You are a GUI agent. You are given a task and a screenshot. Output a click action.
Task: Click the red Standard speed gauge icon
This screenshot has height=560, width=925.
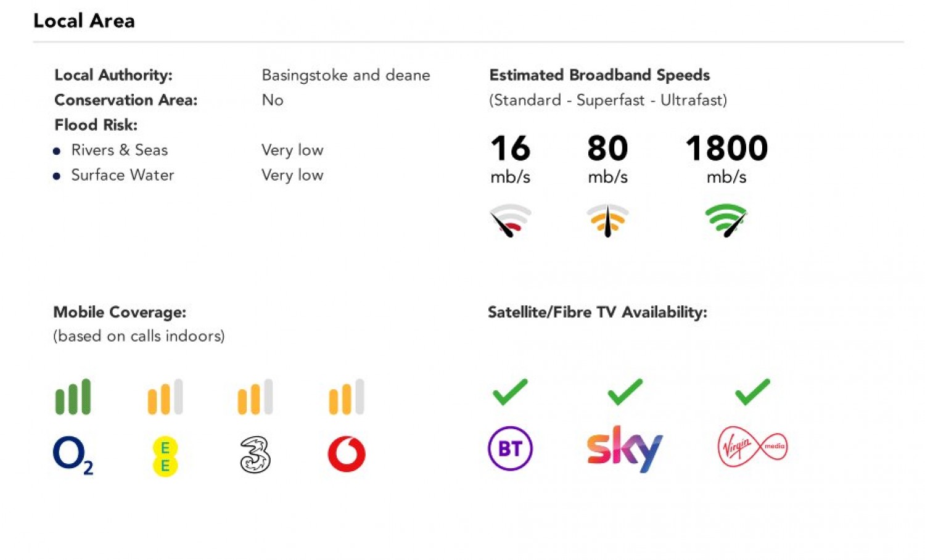tap(511, 220)
